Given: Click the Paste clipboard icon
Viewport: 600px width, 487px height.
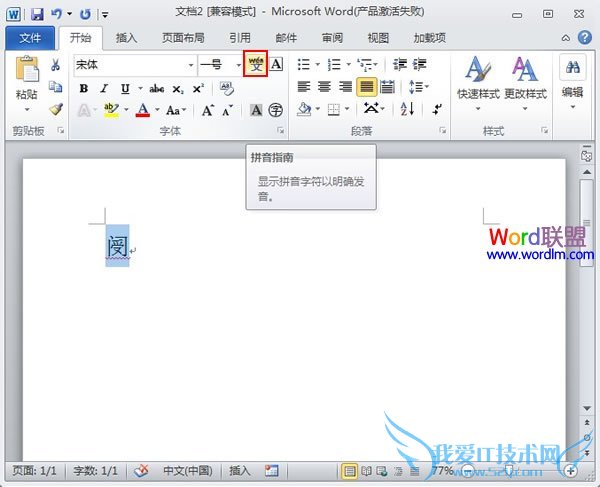Looking at the screenshot, I should coord(27,69).
